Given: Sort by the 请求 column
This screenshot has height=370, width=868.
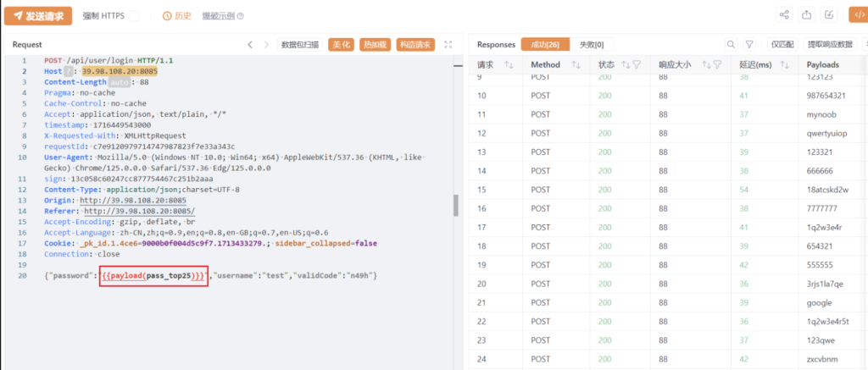Looking at the screenshot, I should click(x=509, y=65).
